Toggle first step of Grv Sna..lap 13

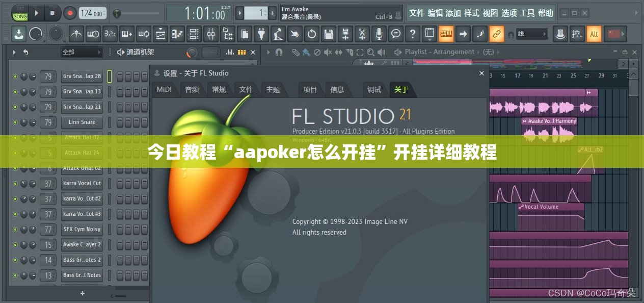(x=120, y=92)
